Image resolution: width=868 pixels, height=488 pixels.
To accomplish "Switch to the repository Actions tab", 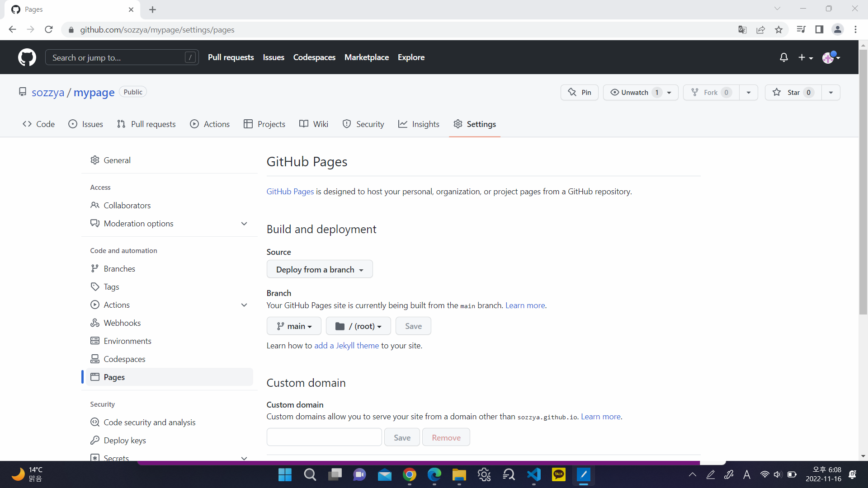I will [210, 124].
